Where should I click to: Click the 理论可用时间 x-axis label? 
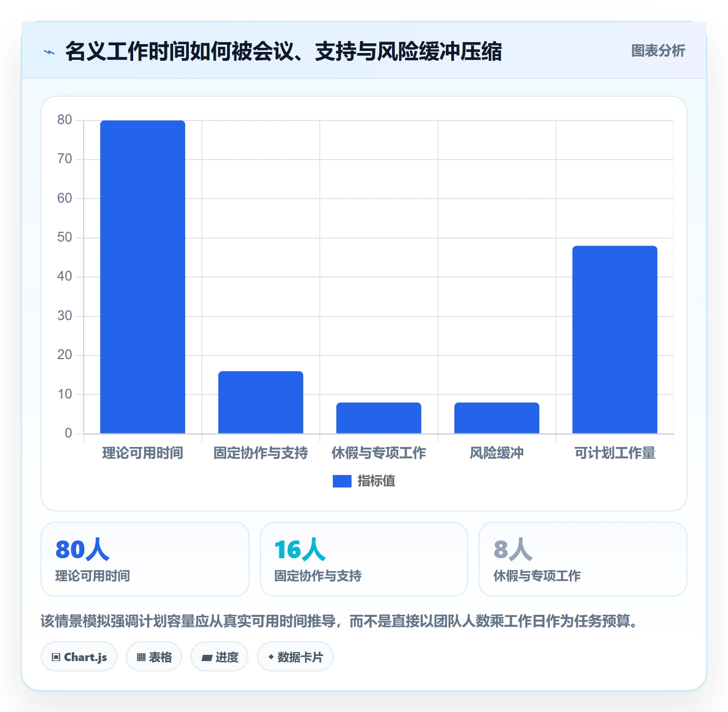pyautogui.click(x=142, y=453)
